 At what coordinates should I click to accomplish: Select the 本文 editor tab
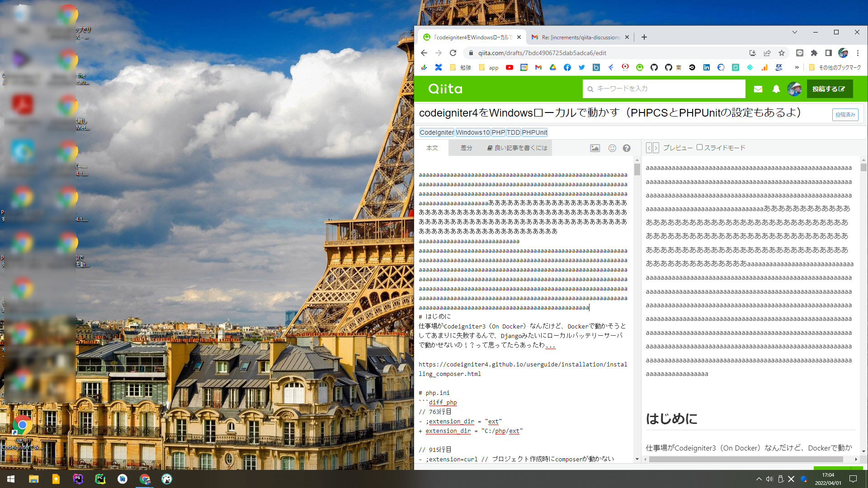432,148
